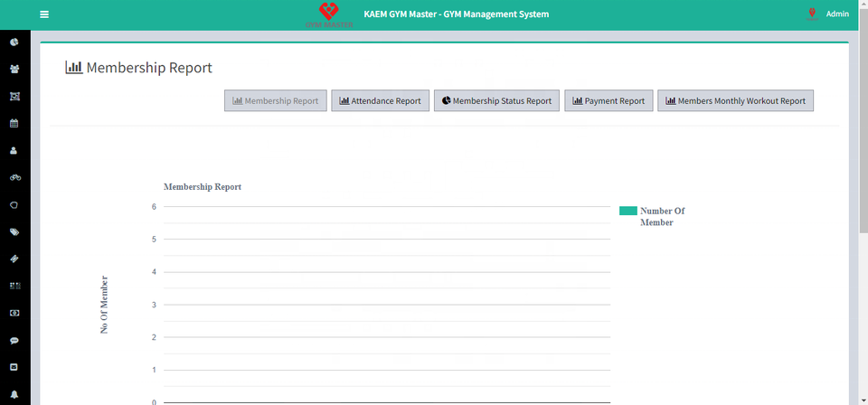Click the members group sidebar icon
Image resolution: width=868 pixels, height=405 pixels.
(x=14, y=69)
